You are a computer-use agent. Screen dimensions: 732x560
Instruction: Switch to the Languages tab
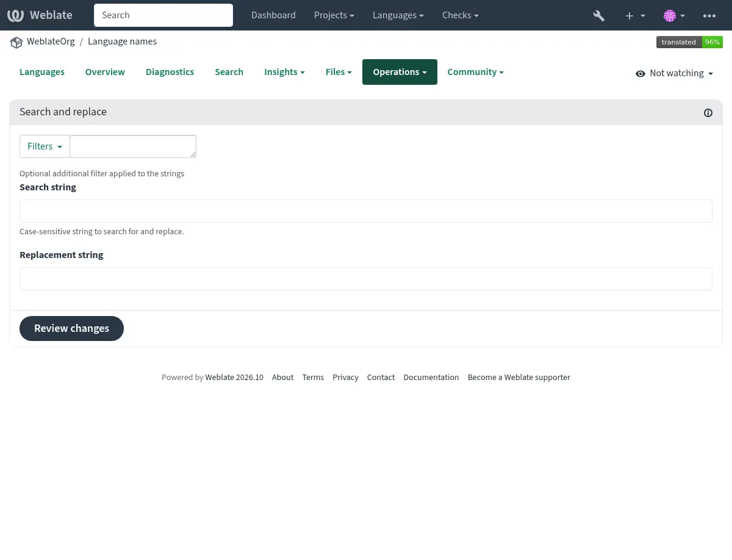42,72
